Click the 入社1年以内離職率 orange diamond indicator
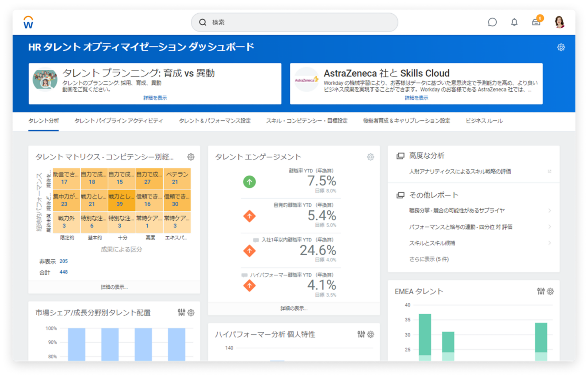 pyautogui.click(x=249, y=251)
